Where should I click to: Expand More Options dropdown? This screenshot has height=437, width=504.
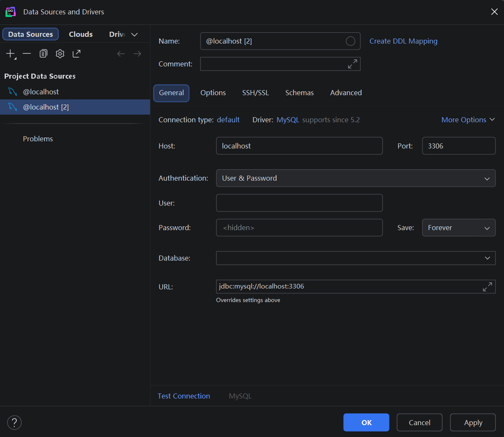pyautogui.click(x=468, y=120)
